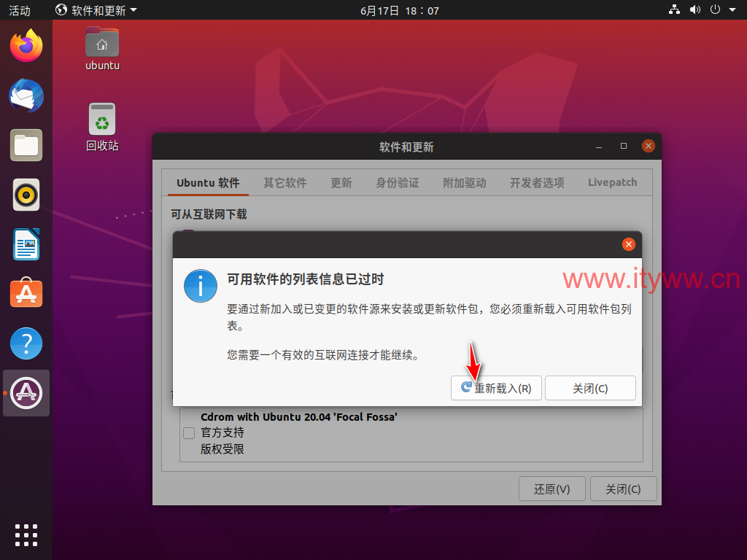Switch to the Ubuntu 软件 tab

[x=208, y=183]
